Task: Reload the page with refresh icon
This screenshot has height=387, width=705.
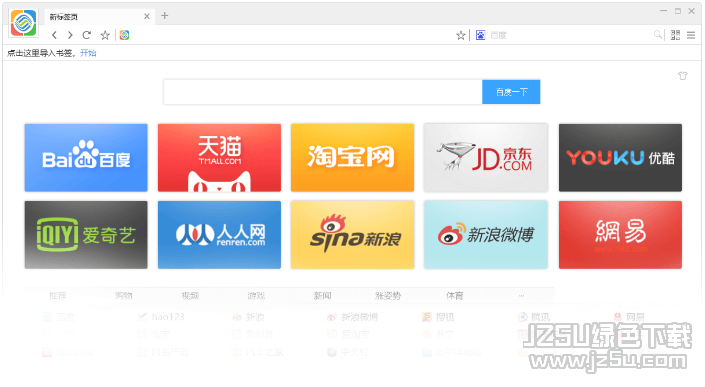Action: (87, 35)
